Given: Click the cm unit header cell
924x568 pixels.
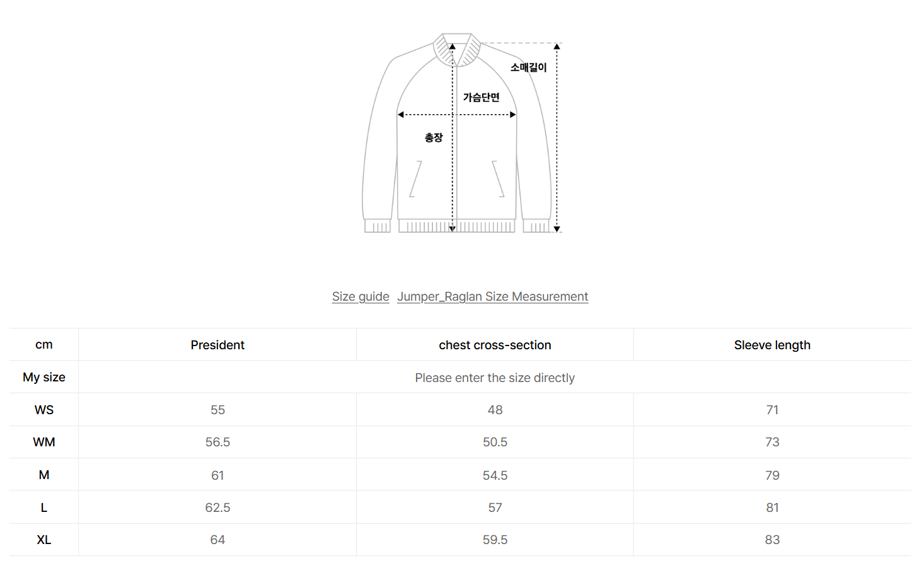Looking at the screenshot, I should point(44,344).
